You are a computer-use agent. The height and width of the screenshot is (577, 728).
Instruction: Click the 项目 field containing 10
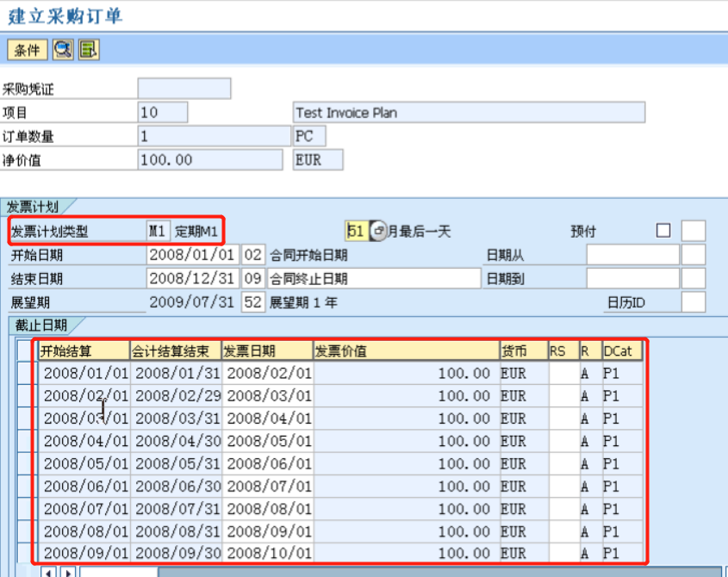163,112
